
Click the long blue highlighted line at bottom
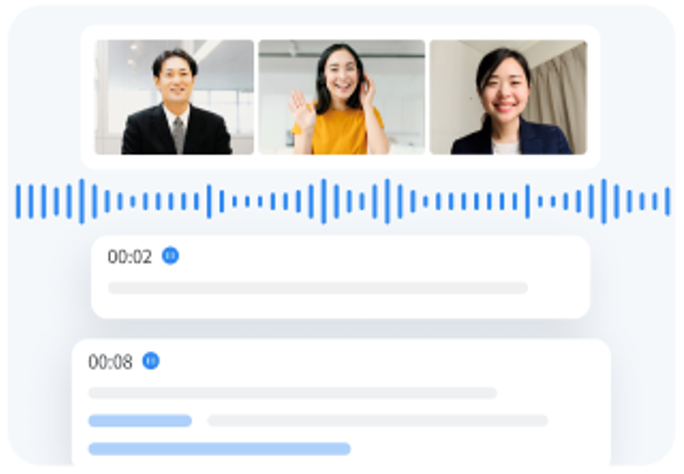click(x=219, y=449)
